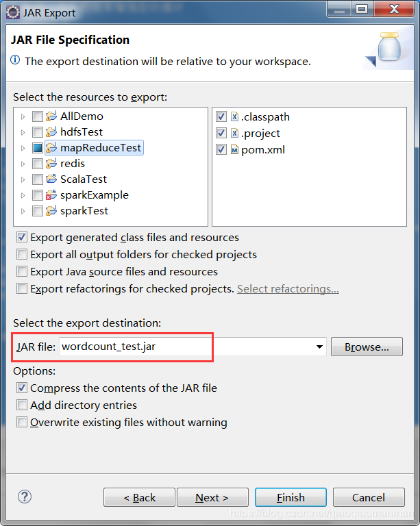Check Overwrite existing files without warning
Image resolution: width=420 pixels, height=526 pixels.
pos(22,422)
